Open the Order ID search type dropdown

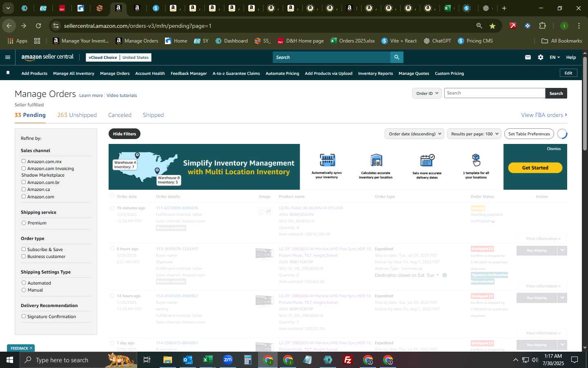pos(427,93)
